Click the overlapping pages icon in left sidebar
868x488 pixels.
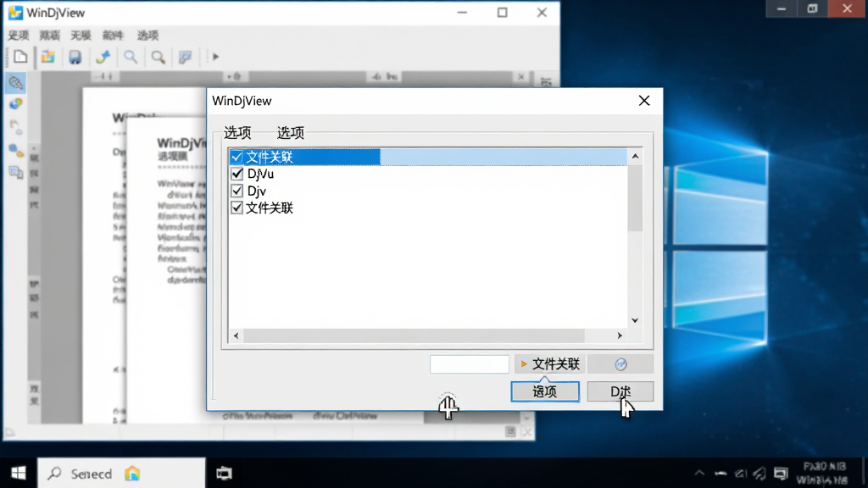pyautogui.click(x=16, y=173)
